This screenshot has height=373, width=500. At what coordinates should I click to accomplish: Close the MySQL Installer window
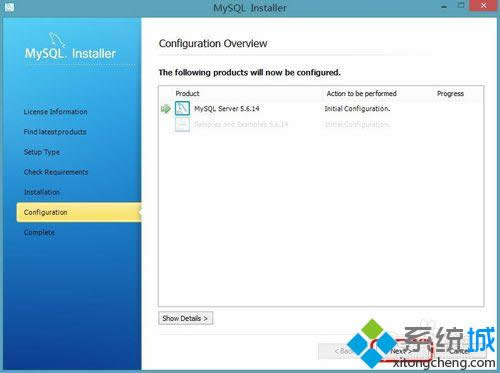click(484, 6)
